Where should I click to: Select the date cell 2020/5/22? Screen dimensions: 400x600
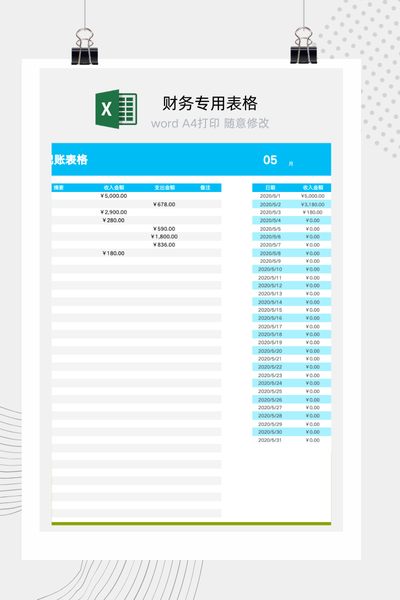pos(270,367)
